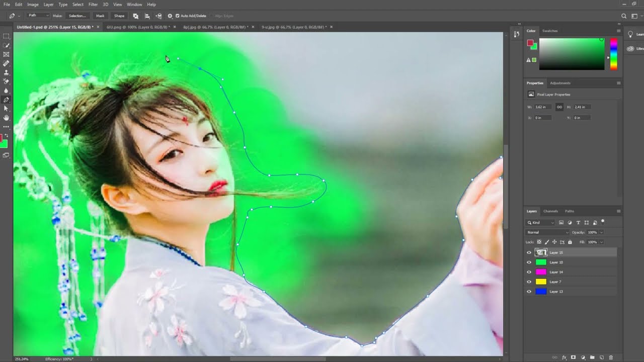Image resolution: width=644 pixels, height=362 pixels.
Task: Toggle link width and height in Properties
Action: tap(559, 107)
